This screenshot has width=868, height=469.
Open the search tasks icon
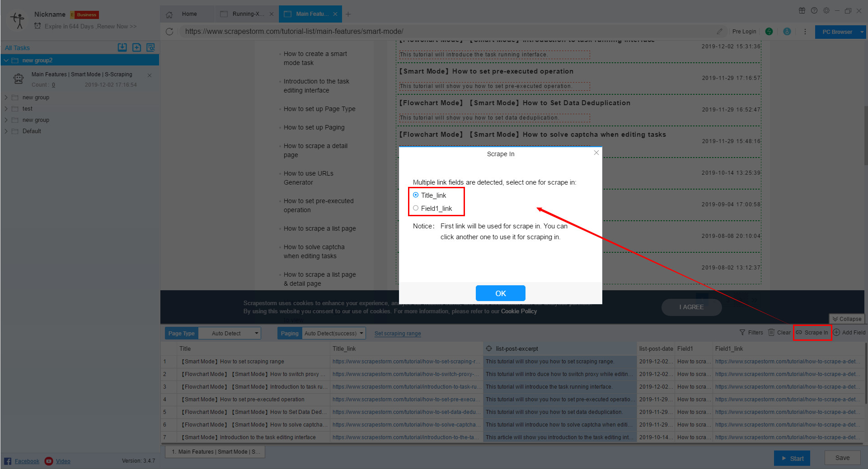click(x=150, y=47)
